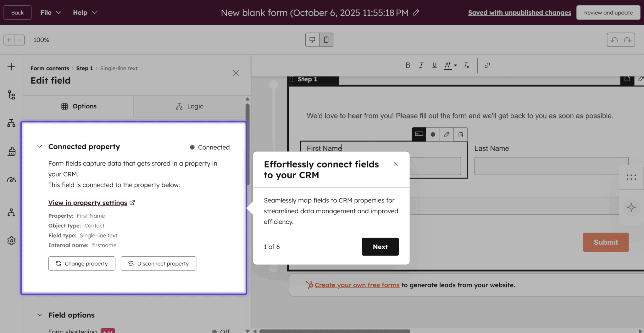Click Next in the CRM tour popup
Image resolution: width=644 pixels, height=333 pixels.
pos(380,247)
